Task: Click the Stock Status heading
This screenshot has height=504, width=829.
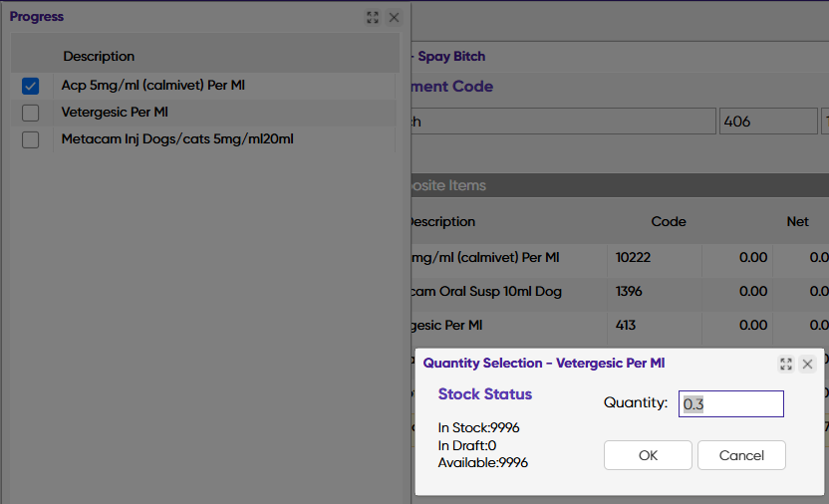Action: click(x=485, y=394)
